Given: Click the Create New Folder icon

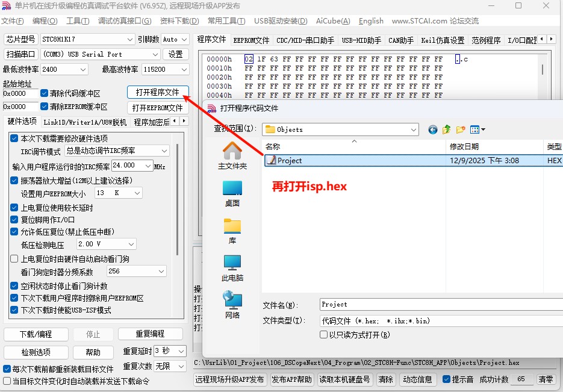Looking at the screenshot, I should click(x=461, y=129).
